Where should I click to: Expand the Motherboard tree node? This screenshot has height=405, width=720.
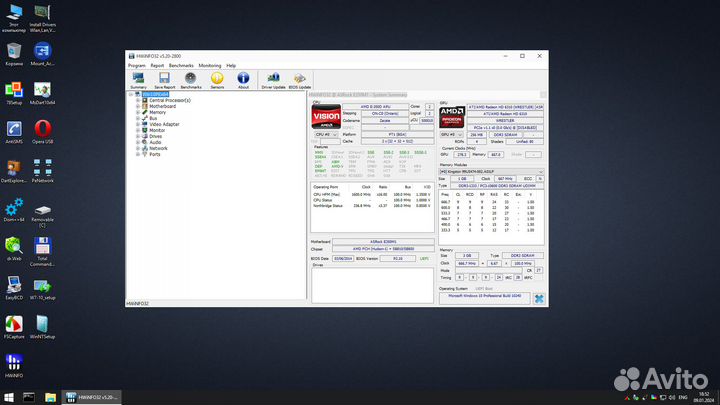click(138, 106)
